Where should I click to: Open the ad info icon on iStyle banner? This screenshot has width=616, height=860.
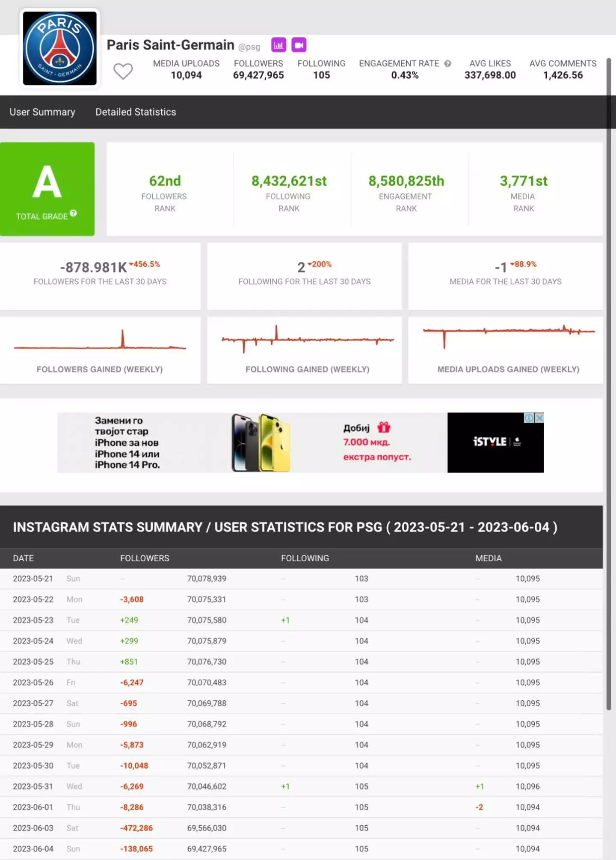click(x=529, y=418)
